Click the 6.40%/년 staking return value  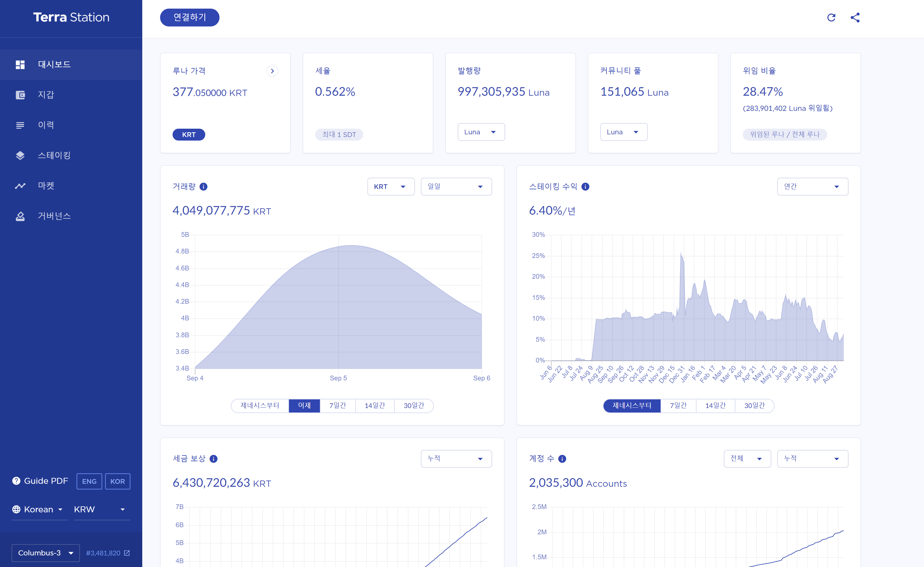point(552,210)
